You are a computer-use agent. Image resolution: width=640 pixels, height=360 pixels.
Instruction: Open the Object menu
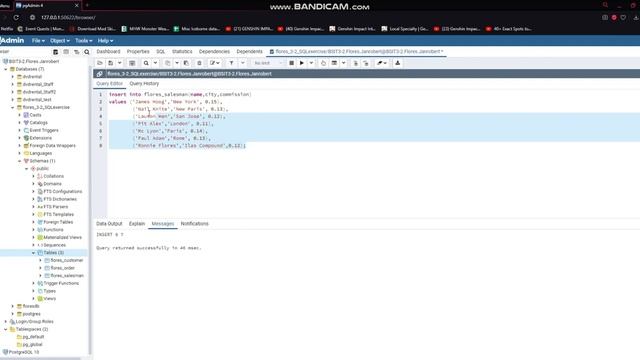click(60, 41)
